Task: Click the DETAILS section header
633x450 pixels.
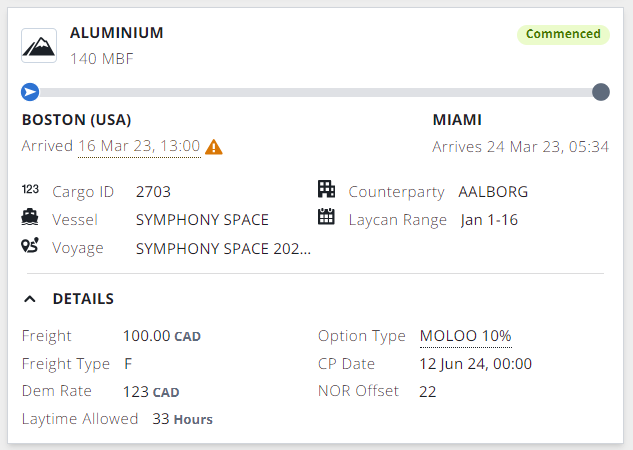Action: coord(83,298)
